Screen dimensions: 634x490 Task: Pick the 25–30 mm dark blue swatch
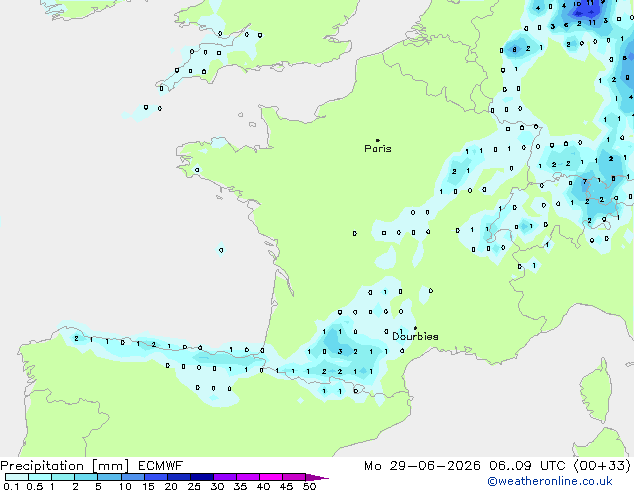(x=201, y=477)
